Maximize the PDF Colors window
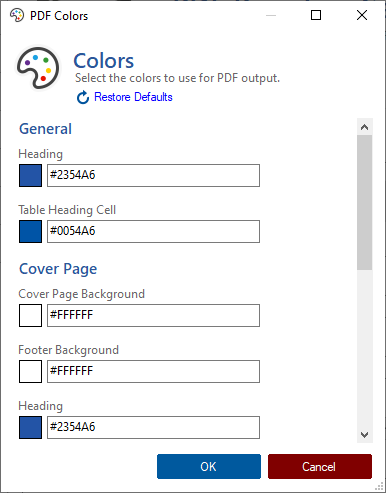The width and height of the screenshot is (386, 493). point(316,15)
